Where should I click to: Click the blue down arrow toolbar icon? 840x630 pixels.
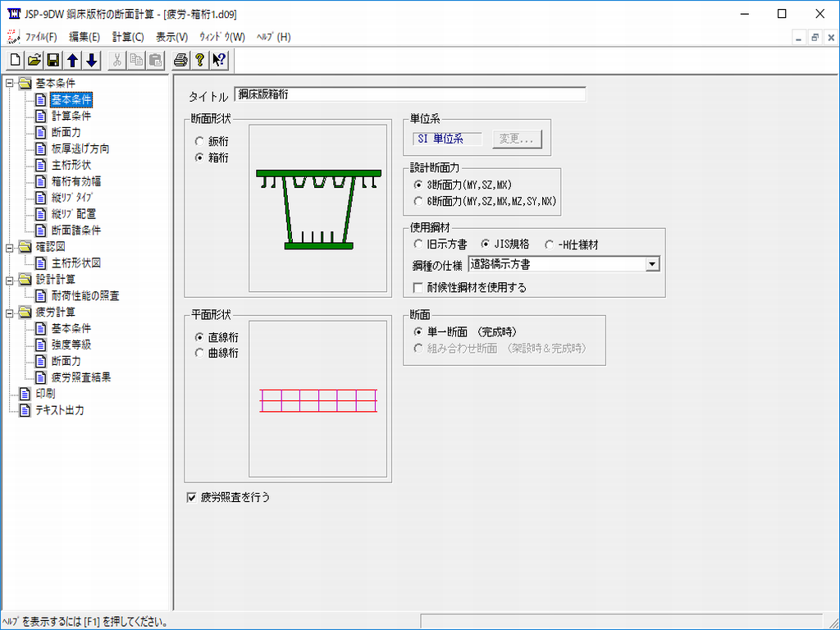coord(92,60)
